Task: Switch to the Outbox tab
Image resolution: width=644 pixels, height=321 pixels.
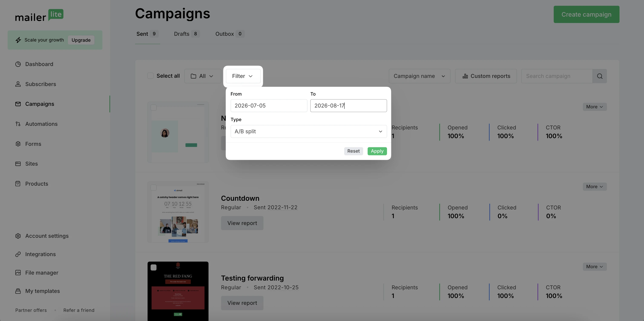Action: pyautogui.click(x=230, y=34)
